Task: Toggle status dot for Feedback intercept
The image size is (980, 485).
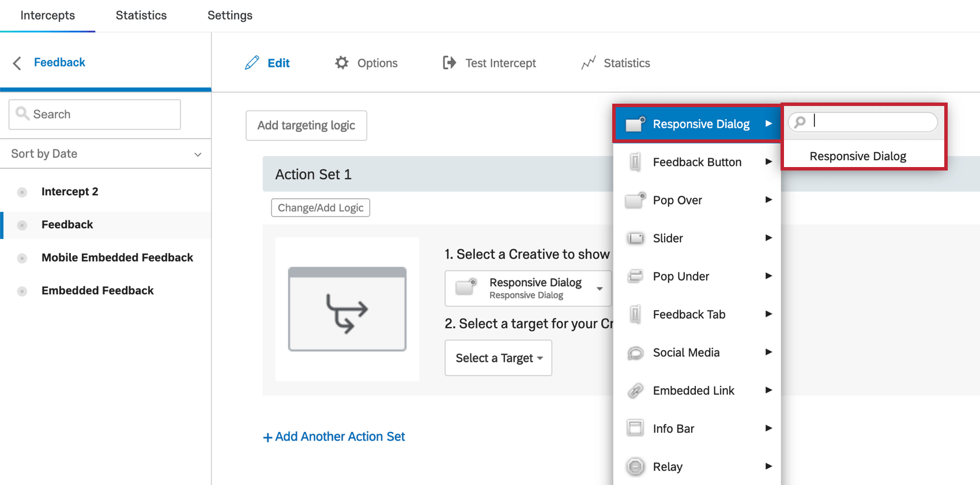Action: (x=22, y=225)
